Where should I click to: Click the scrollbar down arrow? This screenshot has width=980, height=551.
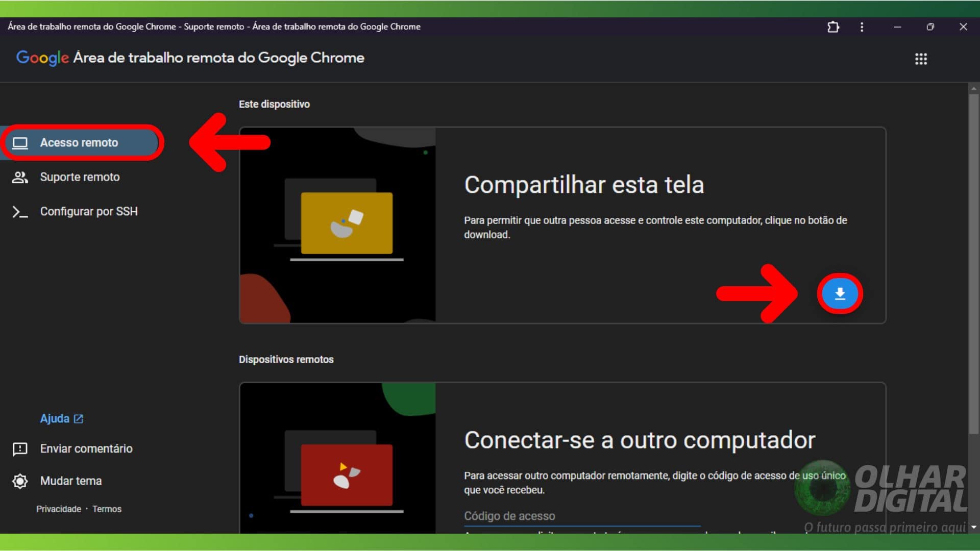coord(973,527)
